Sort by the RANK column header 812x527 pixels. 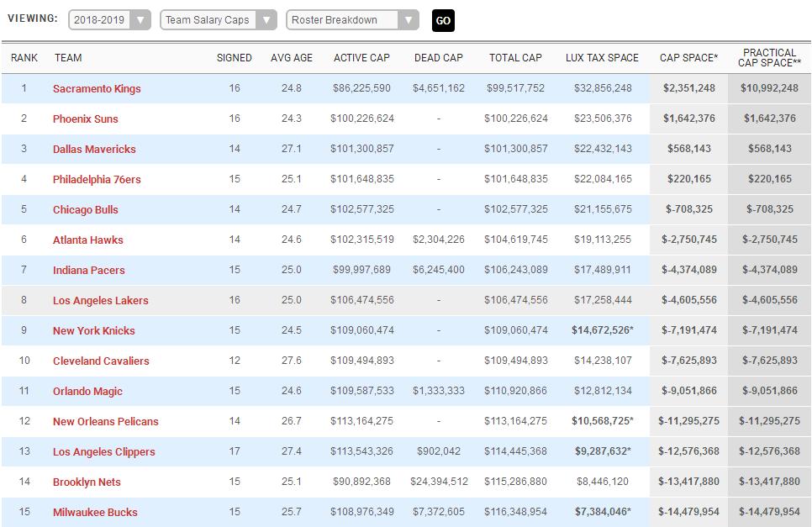(x=24, y=58)
